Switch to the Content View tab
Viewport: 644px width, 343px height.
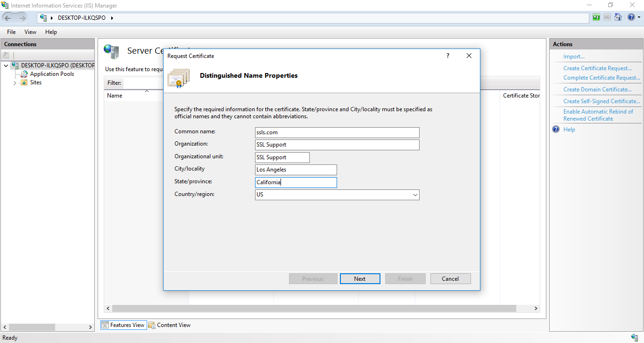(170, 325)
